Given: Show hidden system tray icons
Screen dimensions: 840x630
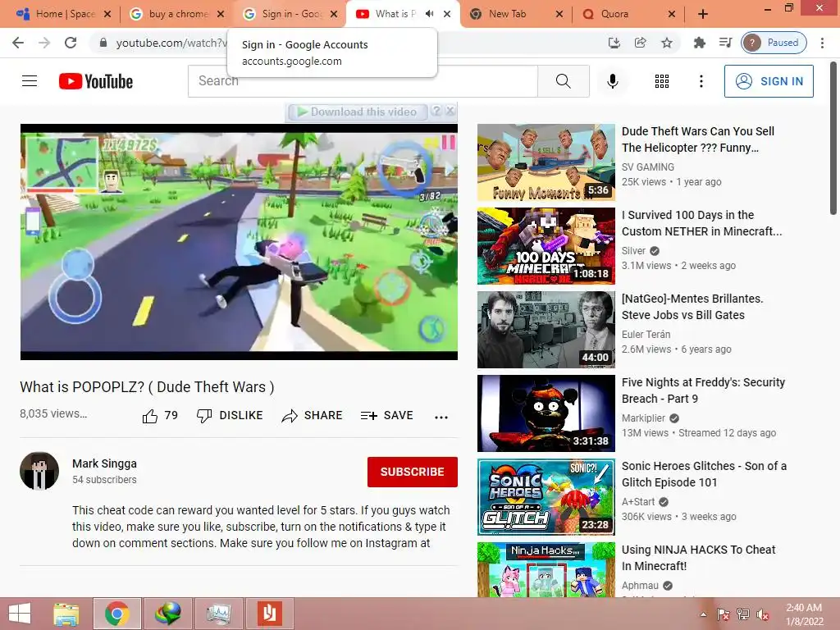Looking at the screenshot, I should click(703, 614).
